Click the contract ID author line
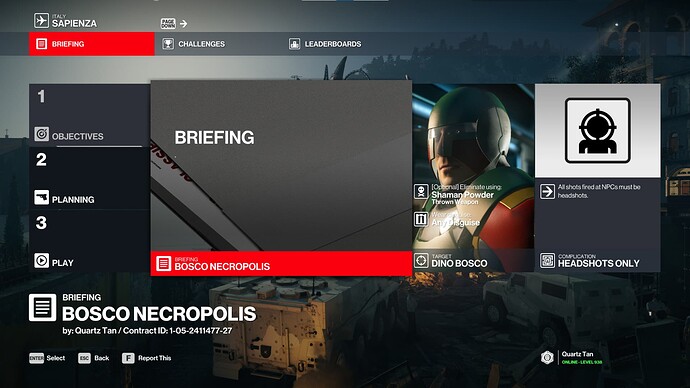The image size is (690, 388). (147, 330)
